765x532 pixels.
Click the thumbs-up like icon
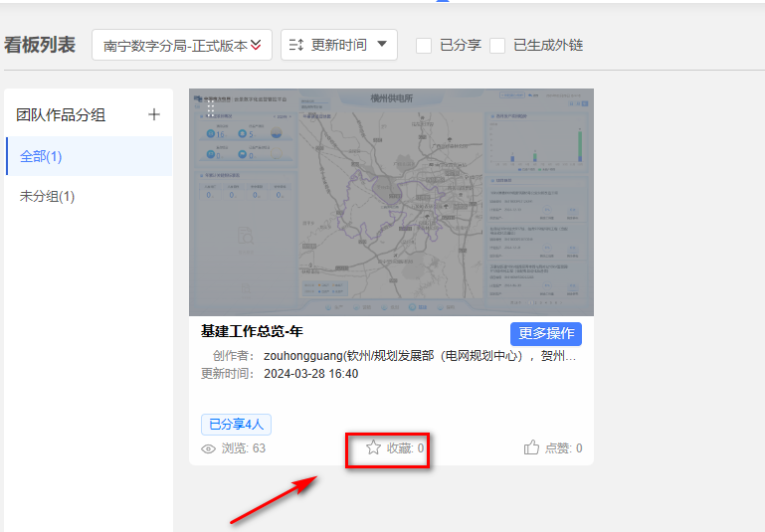click(531, 447)
